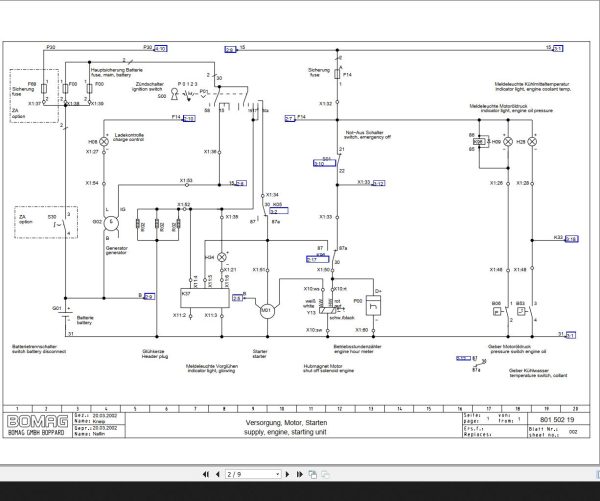Viewport: 600px width, 501px height.
Task: Open the 3:10 reference box for S01
Action: point(324,163)
